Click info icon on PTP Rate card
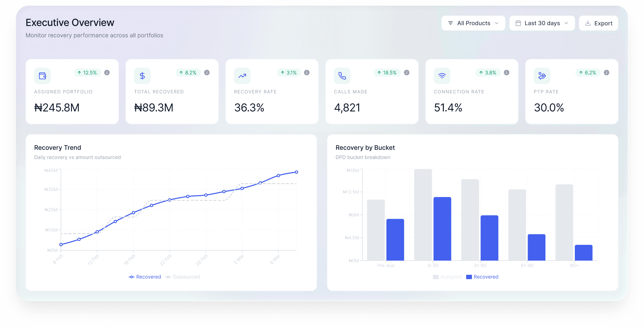Screen dimensions: 644x327 (x=607, y=73)
